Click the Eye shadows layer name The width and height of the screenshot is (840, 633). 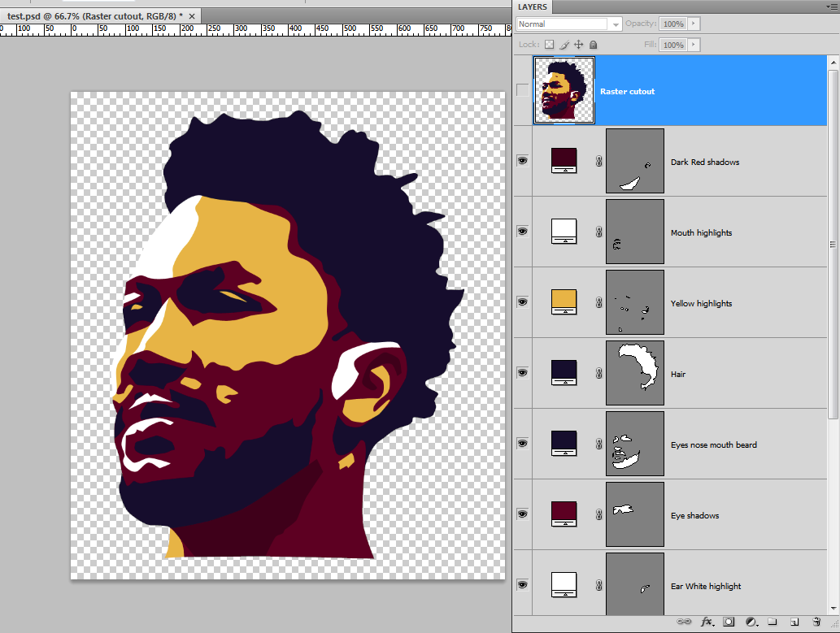coord(694,516)
